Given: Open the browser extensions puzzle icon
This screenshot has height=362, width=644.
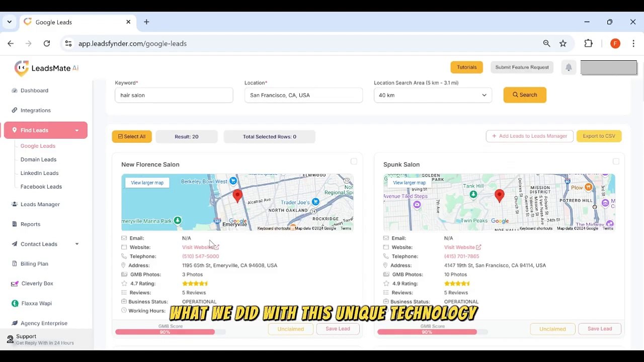Looking at the screenshot, I should (x=588, y=44).
